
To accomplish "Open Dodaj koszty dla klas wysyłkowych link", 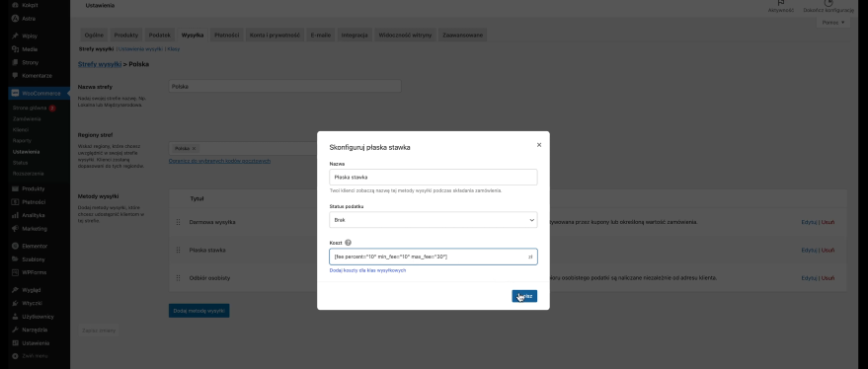I will (367, 270).
